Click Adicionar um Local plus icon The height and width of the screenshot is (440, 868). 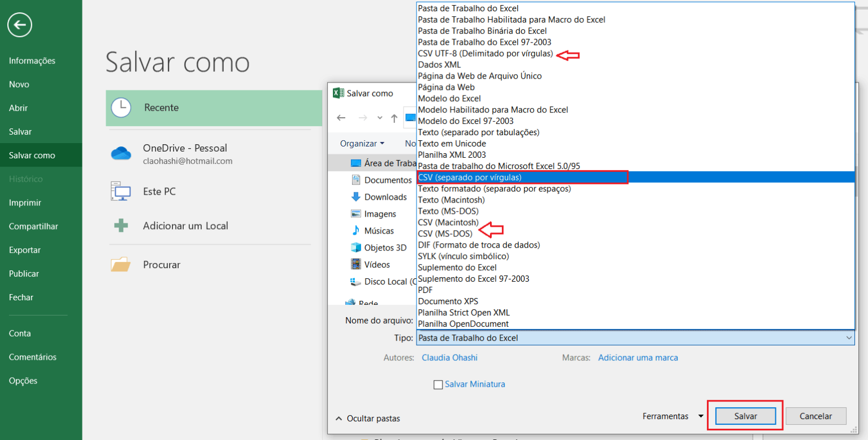pyautogui.click(x=121, y=226)
